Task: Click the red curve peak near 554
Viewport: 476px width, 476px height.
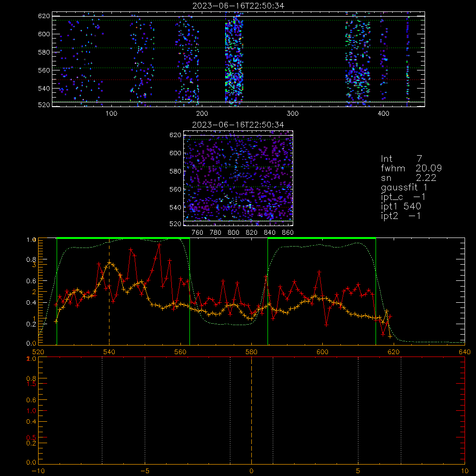Action: click(159, 244)
